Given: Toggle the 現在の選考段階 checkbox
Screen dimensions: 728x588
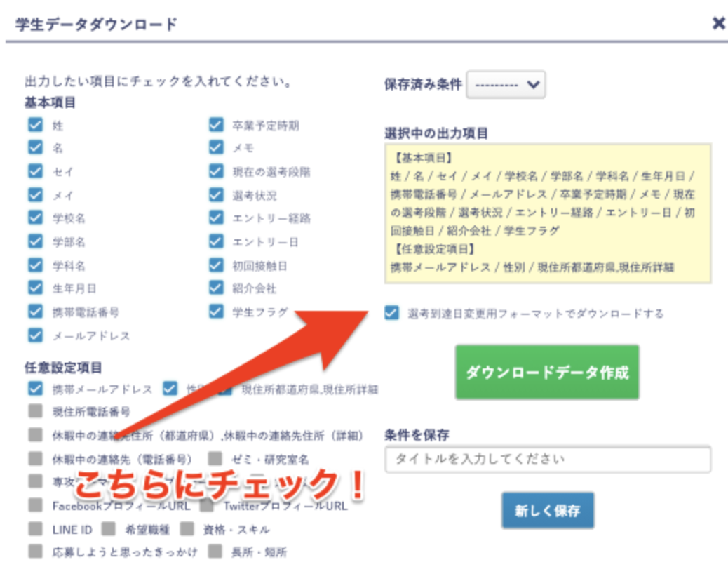Looking at the screenshot, I should coord(216,171).
